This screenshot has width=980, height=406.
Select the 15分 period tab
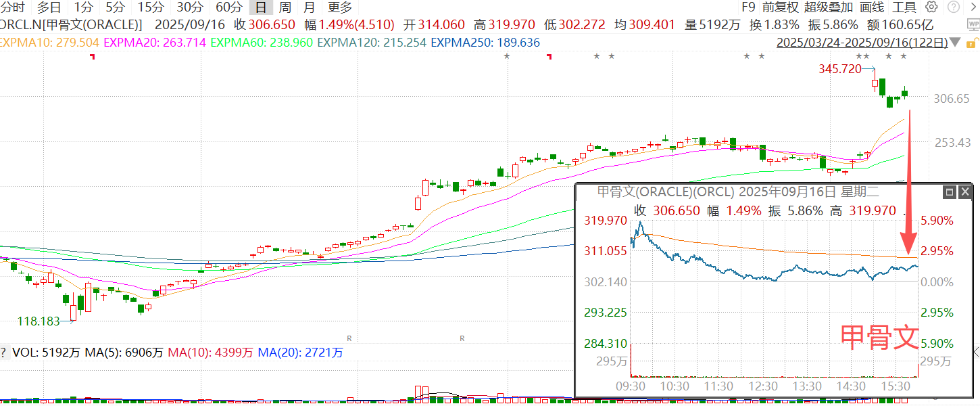tap(150, 7)
